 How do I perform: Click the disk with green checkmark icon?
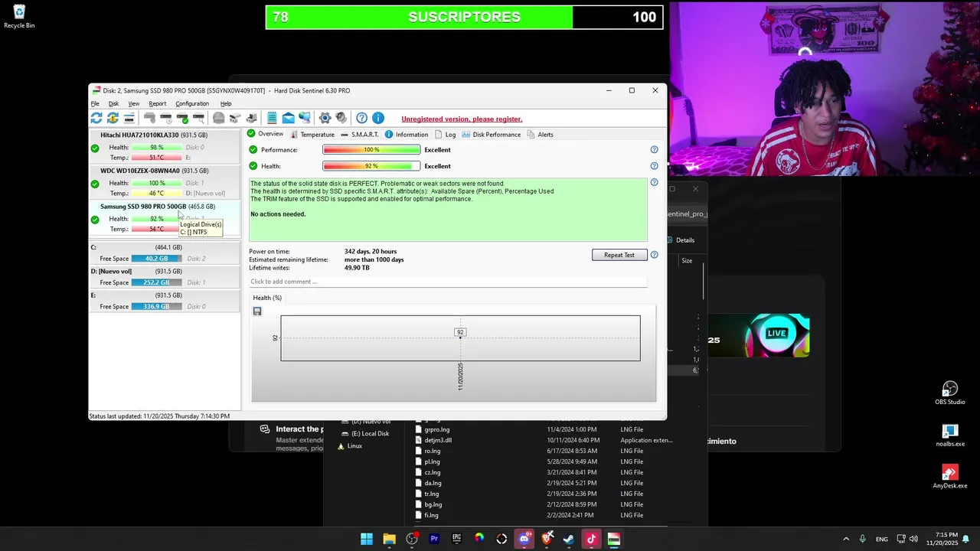[182, 118]
